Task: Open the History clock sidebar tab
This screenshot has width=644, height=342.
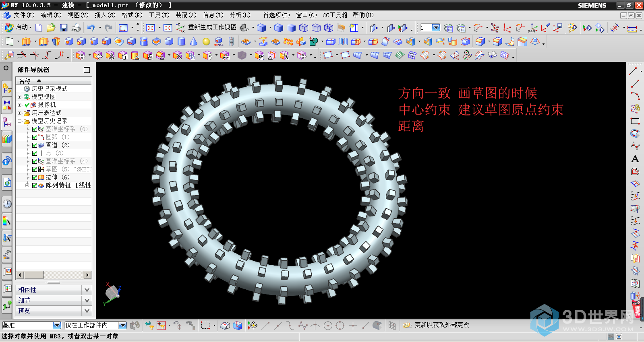Action: click(x=7, y=204)
